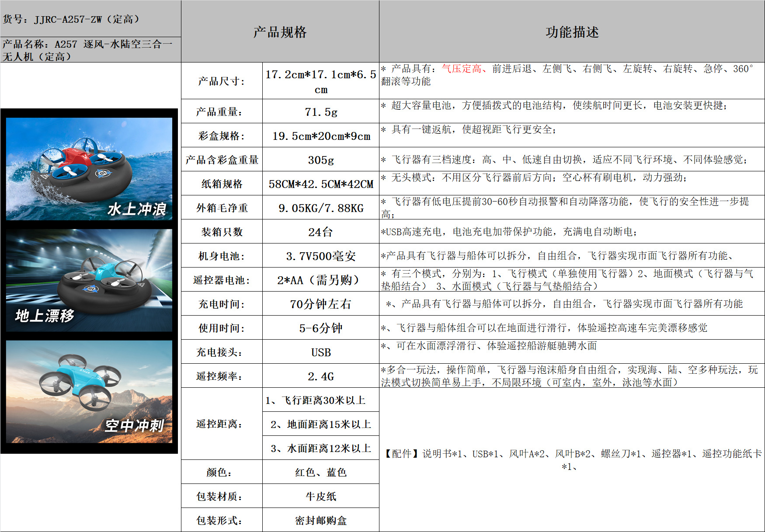Select the 彩盒规格 label cell
765x532 pixels.
[x=222, y=136]
